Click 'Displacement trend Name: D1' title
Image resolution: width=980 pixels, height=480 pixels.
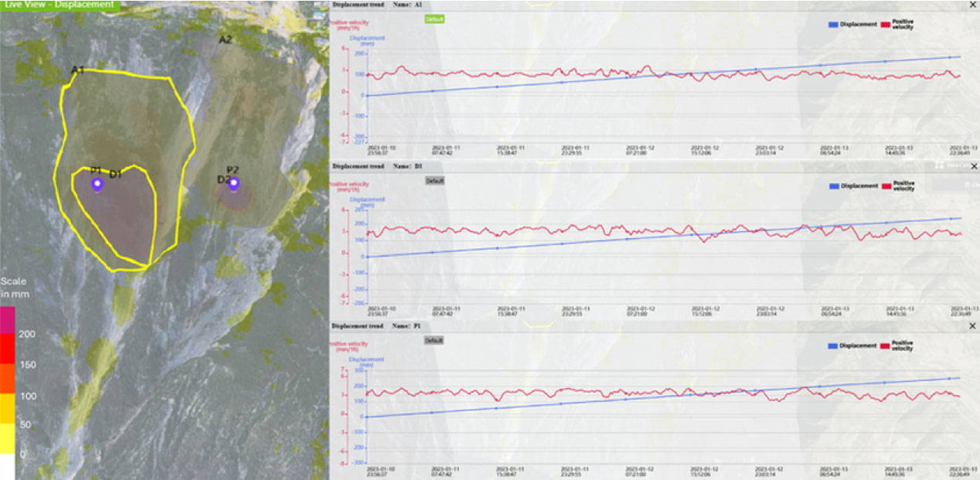tap(379, 165)
